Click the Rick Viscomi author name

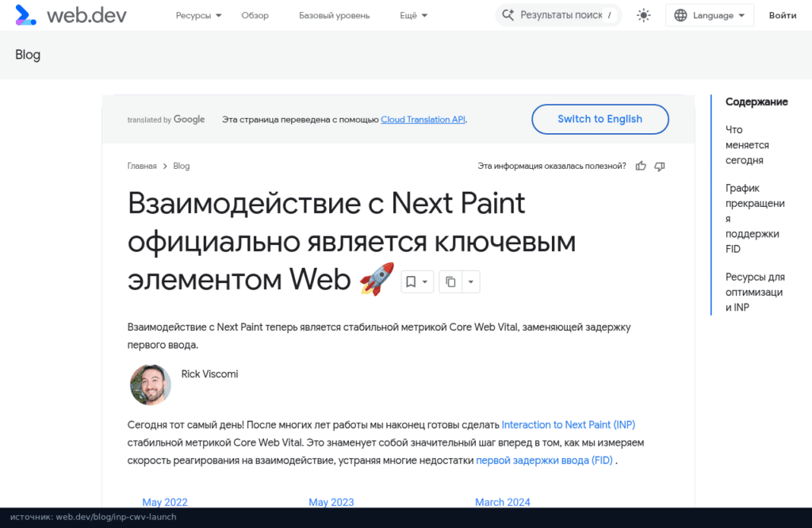click(x=209, y=374)
